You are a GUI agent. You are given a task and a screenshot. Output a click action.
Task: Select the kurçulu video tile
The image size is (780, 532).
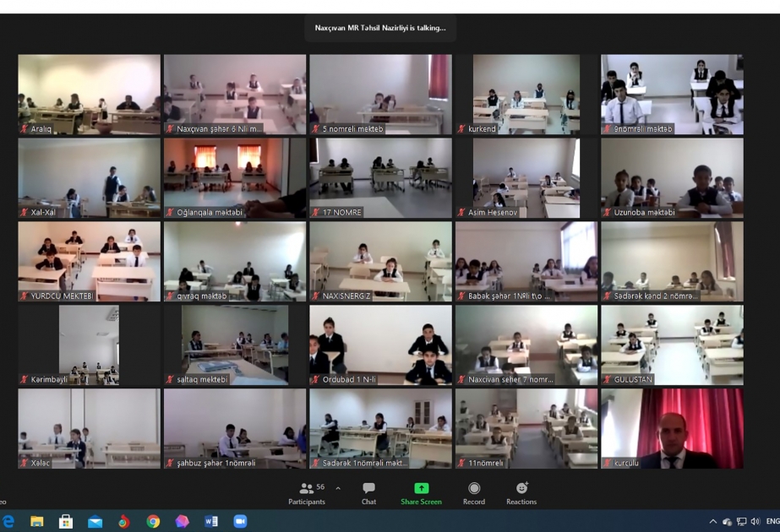coord(672,429)
